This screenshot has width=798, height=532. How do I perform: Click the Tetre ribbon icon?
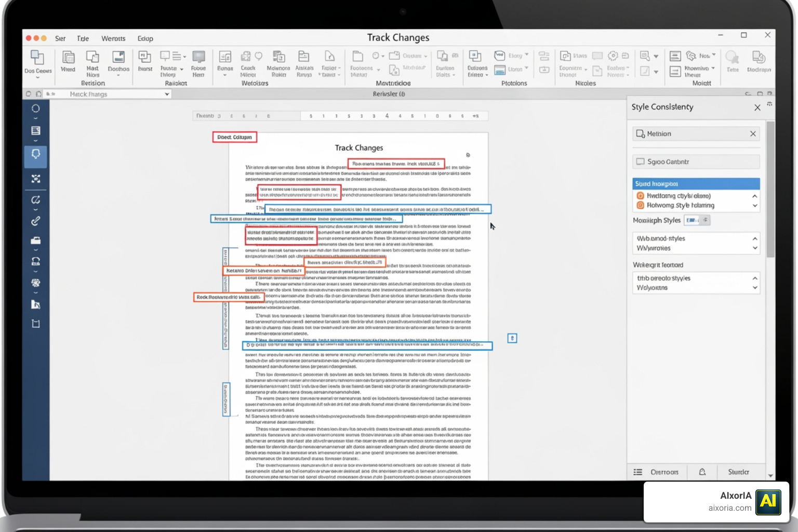[733, 57]
